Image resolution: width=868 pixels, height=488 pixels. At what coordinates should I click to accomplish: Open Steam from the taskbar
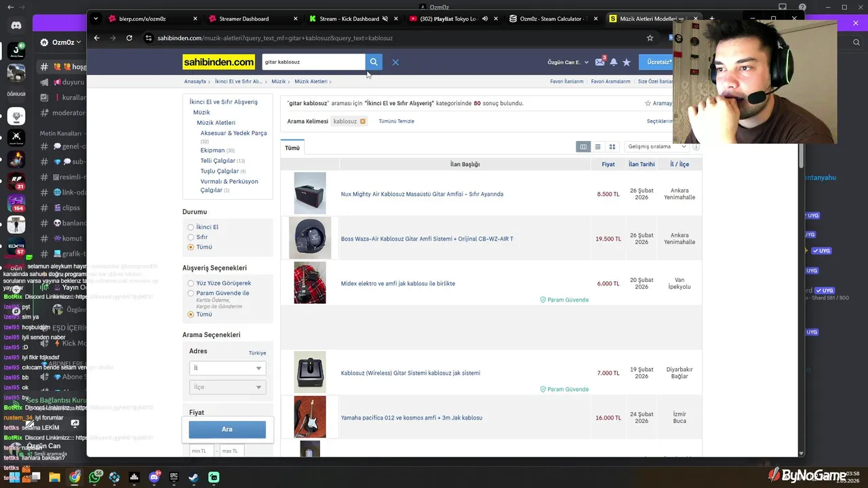[194, 477]
